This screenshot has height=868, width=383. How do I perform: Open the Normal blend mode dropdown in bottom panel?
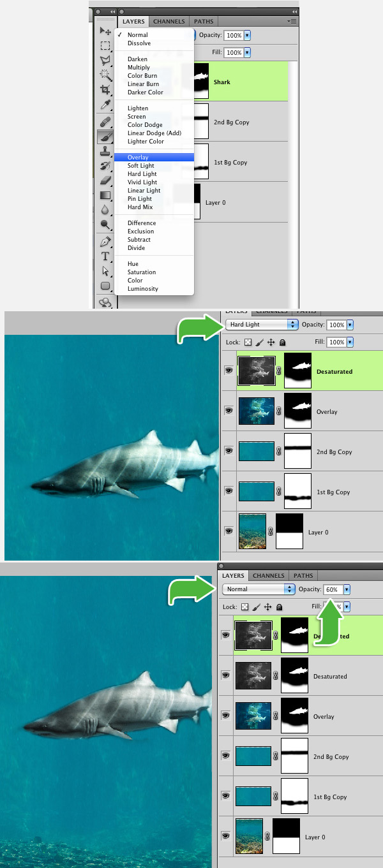point(259,589)
